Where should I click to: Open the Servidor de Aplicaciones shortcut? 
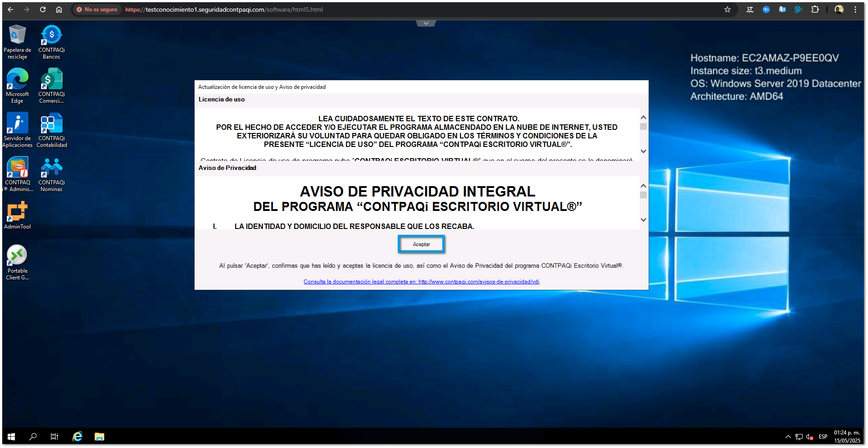tap(17, 130)
